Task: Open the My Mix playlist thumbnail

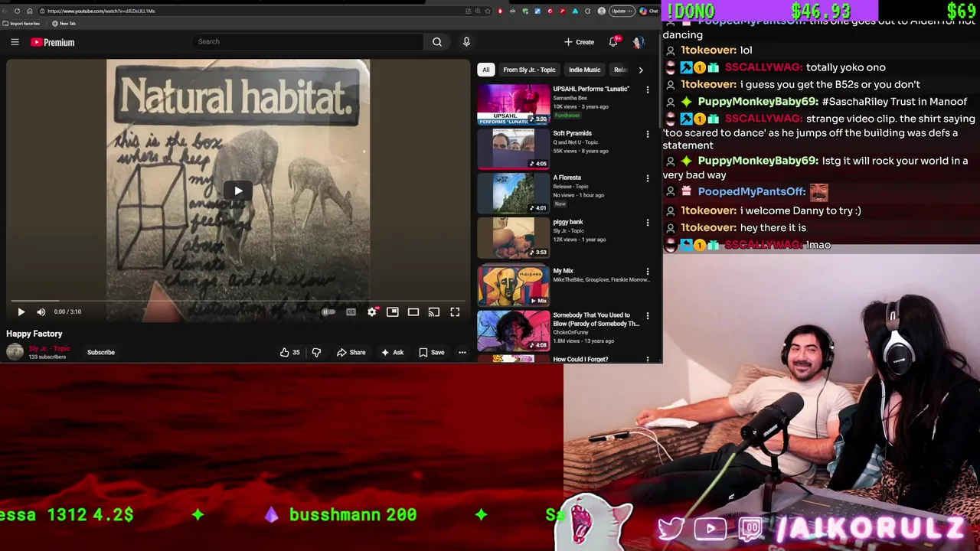Action: (x=514, y=285)
